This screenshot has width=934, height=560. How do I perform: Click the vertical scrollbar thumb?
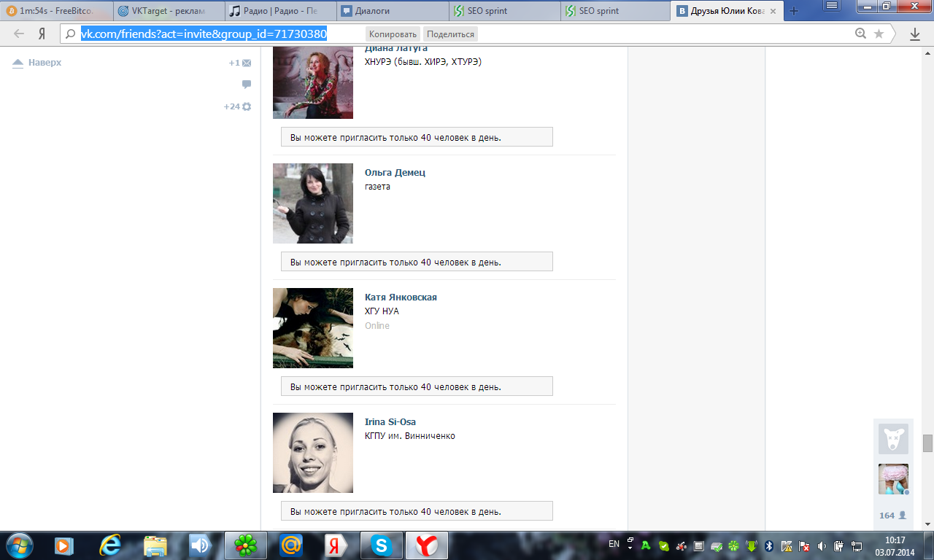coord(927,443)
